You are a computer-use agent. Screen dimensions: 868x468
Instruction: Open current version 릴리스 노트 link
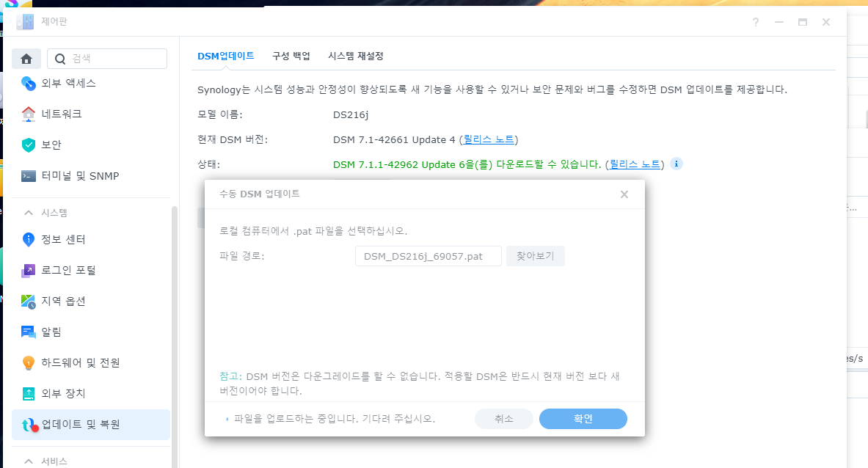(489, 139)
